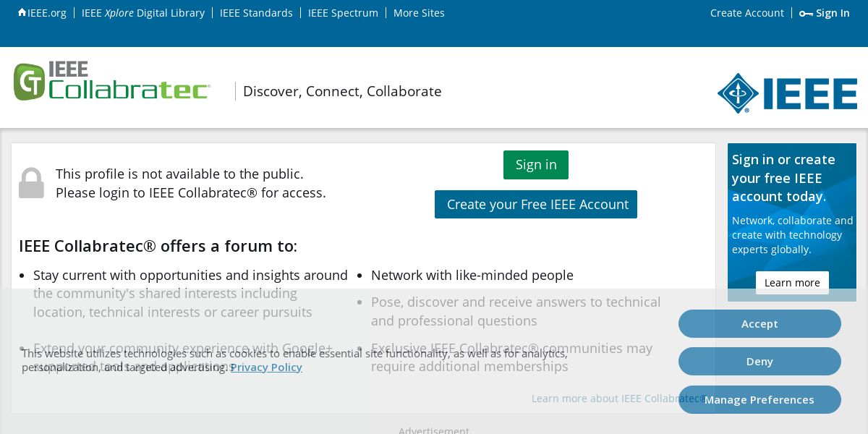868x434 pixels.
Task: Click Create your Free IEEE Account
Action: 536,204
